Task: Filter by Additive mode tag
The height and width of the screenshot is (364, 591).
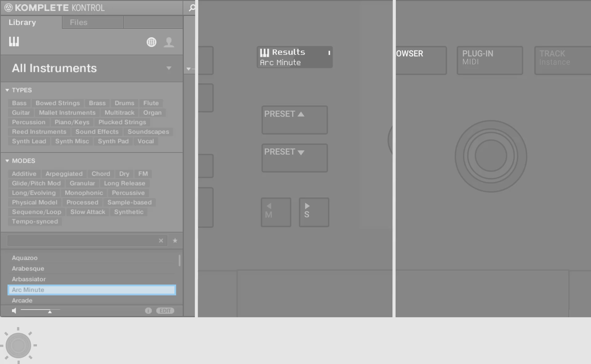Action: click(x=24, y=174)
